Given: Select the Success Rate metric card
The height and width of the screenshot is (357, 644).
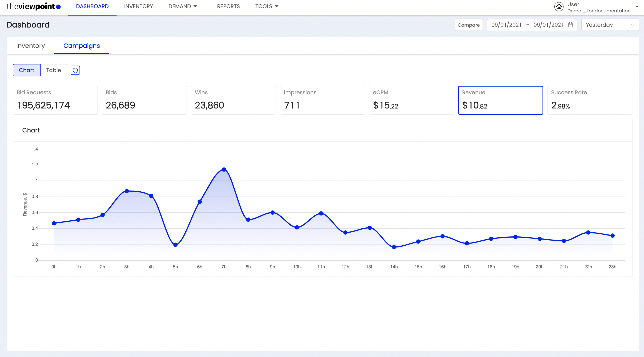Looking at the screenshot, I should [x=590, y=100].
